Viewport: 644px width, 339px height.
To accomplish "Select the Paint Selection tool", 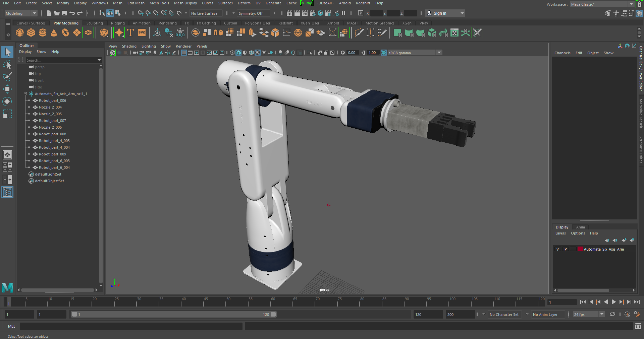I will 7,76.
